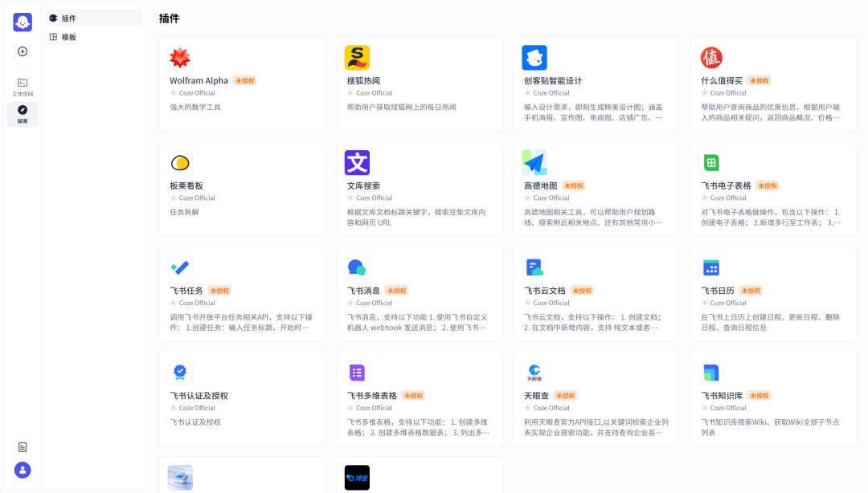Click the 未授权 badge on 飞书日历

point(751,291)
